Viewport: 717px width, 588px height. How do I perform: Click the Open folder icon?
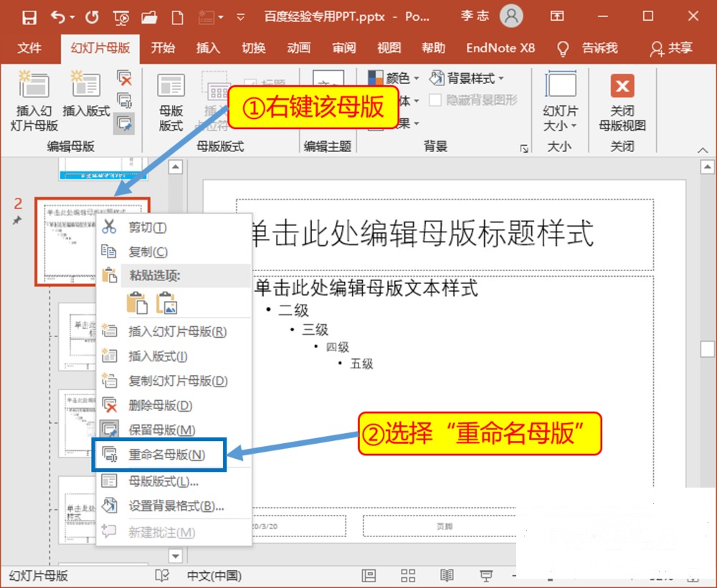149,18
